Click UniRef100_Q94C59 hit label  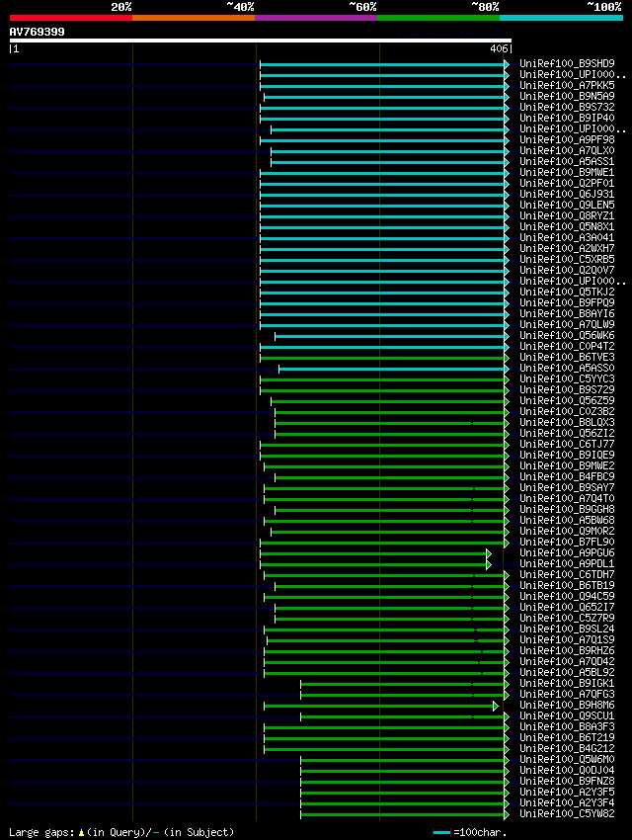click(567, 596)
